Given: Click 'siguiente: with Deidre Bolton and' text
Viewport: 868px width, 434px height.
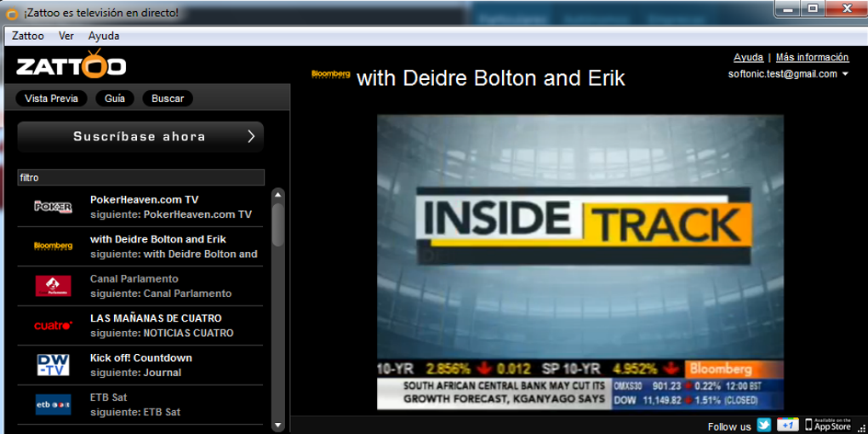Looking at the screenshot, I should [174, 254].
